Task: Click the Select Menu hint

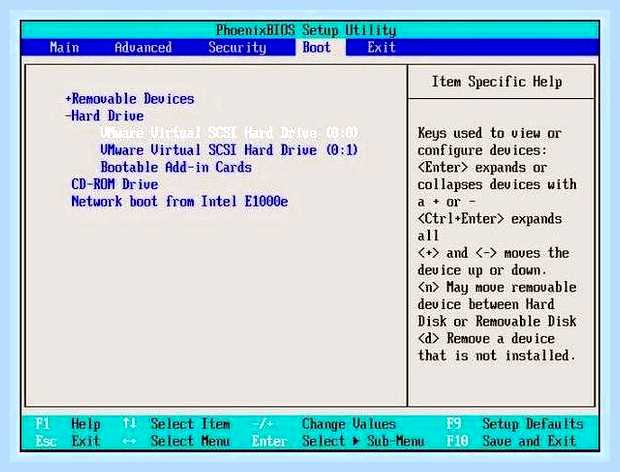Action: (190, 441)
